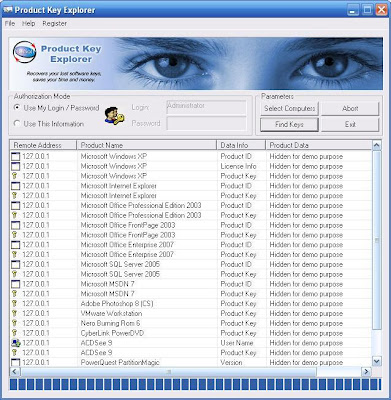
Task: Click key icon for Windows XP Product Key row
Action: click(x=15, y=176)
